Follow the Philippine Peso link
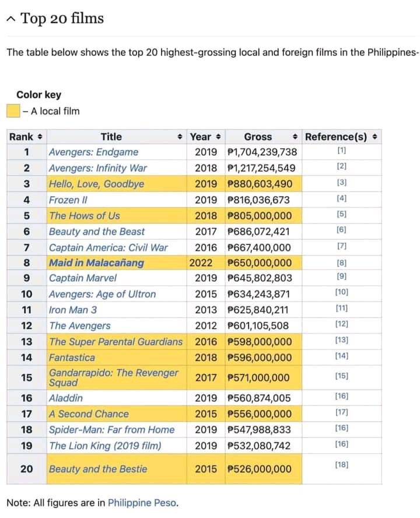The image size is (420, 518). [x=142, y=503]
